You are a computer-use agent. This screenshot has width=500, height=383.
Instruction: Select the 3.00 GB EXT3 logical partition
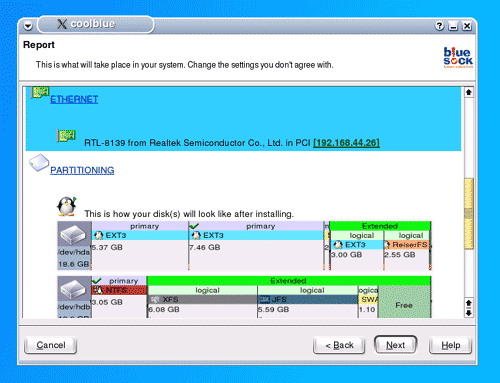point(357,250)
